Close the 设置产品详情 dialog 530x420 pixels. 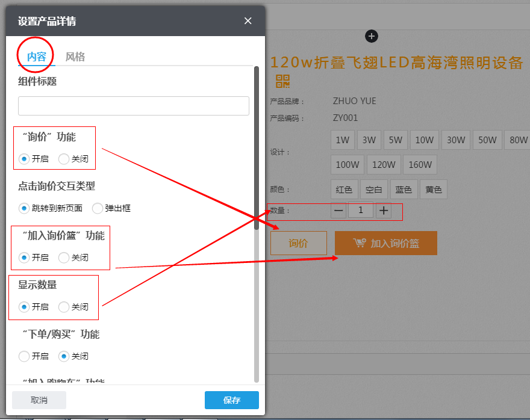[248, 21]
